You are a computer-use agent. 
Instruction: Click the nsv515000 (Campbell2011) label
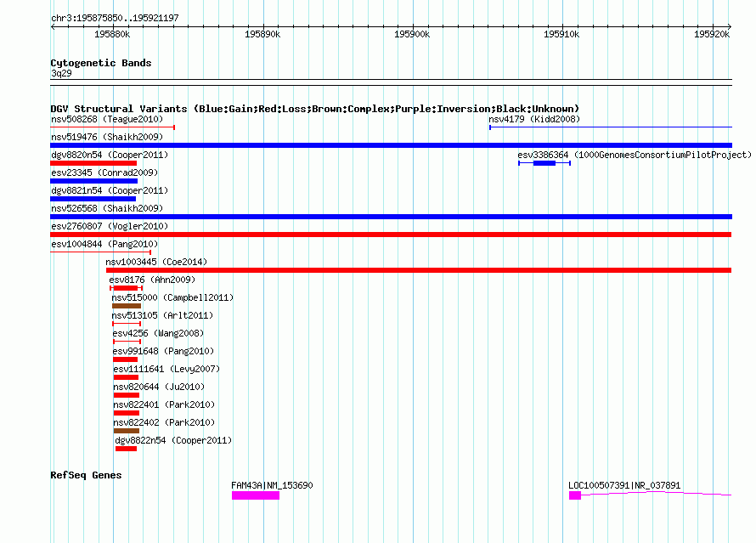[x=172, y=297]
